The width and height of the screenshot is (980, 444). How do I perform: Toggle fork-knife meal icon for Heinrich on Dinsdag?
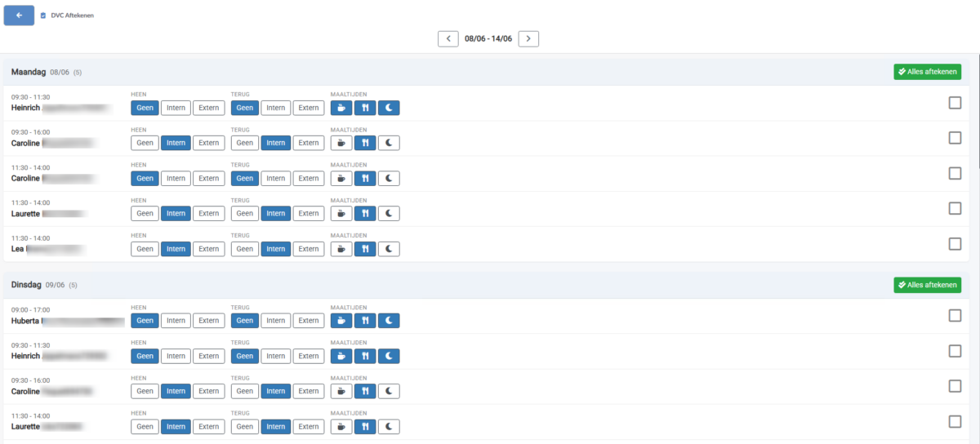coord(365,356)
